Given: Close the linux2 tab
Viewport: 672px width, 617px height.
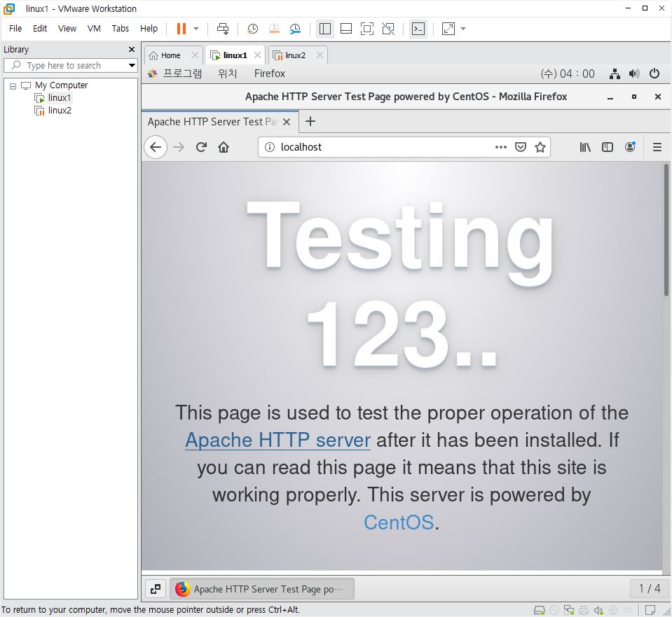Looking at the screenshot, I should tap(320, 55).
